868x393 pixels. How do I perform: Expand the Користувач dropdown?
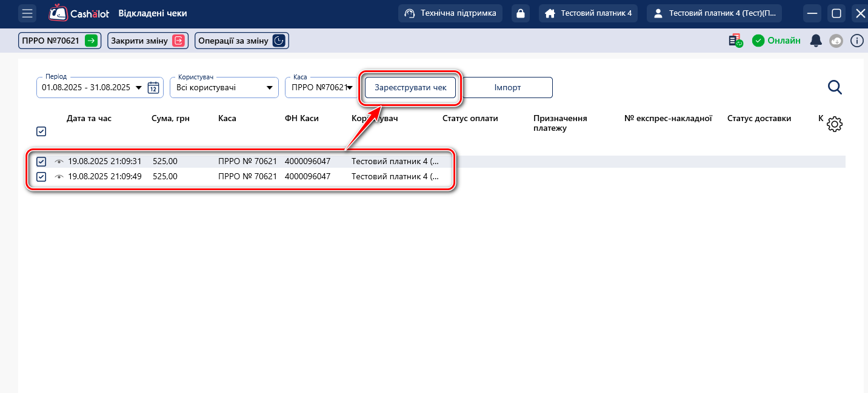point(269,88)
